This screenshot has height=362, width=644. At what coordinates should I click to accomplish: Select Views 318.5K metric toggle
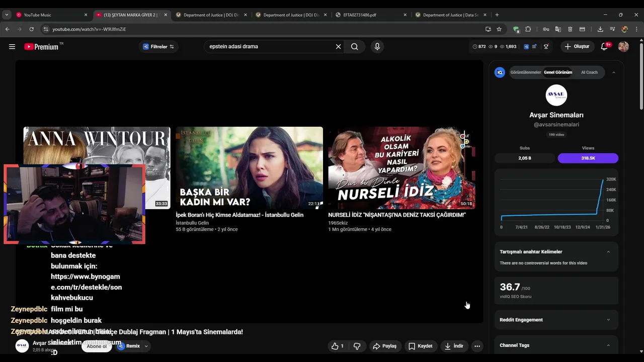(588, 158)
